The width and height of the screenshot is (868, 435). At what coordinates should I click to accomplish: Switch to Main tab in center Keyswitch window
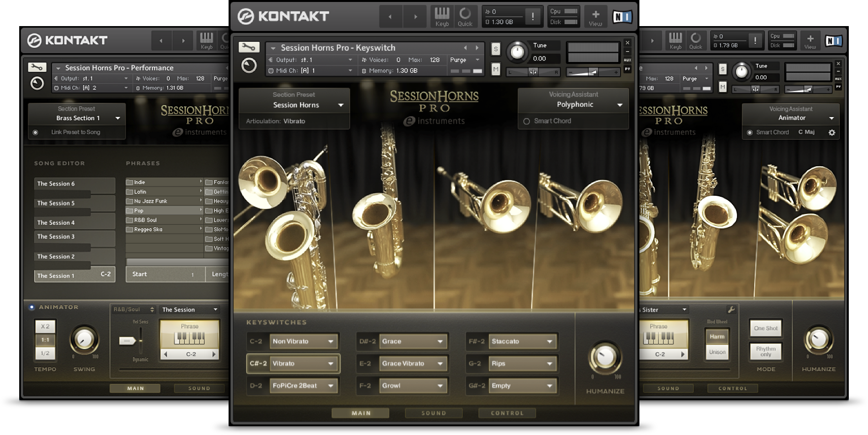pos(361,413)
